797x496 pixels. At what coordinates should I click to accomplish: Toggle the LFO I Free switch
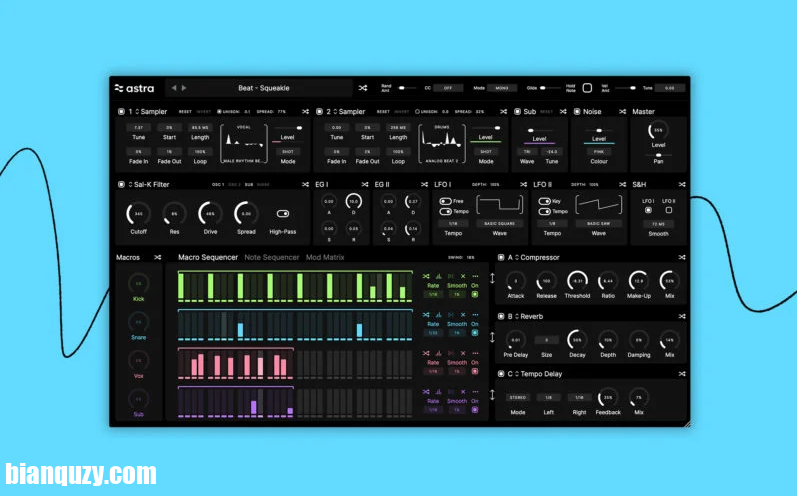coord(446,201)
